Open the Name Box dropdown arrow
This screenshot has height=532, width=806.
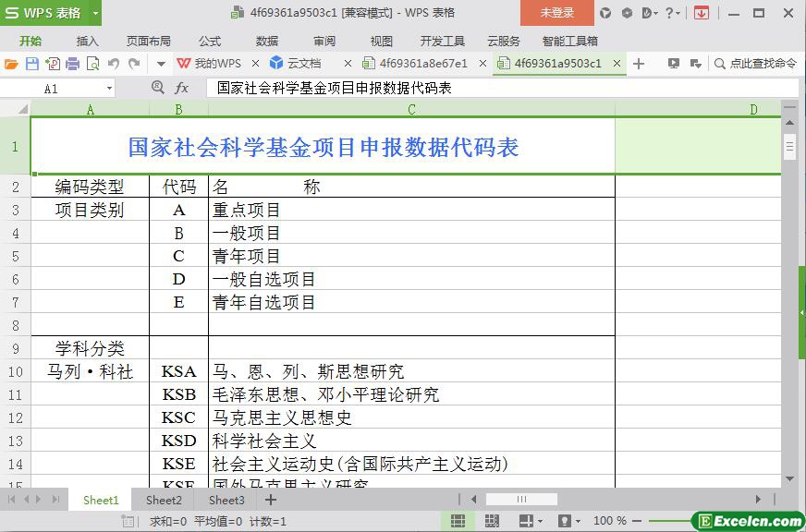point(109,89)
